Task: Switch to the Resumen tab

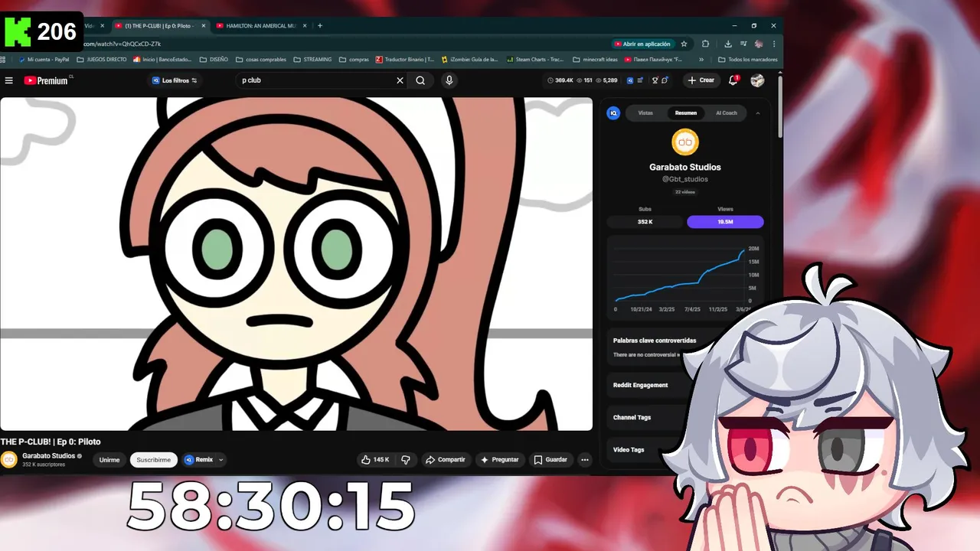Action: [686, 113]
